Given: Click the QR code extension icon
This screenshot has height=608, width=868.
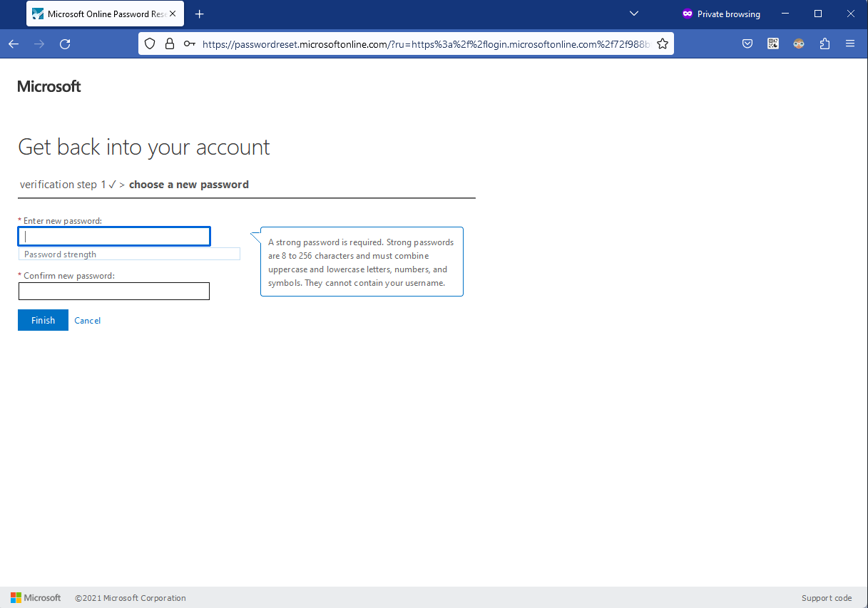Looking at the screenshot, I should pos(772,43).
